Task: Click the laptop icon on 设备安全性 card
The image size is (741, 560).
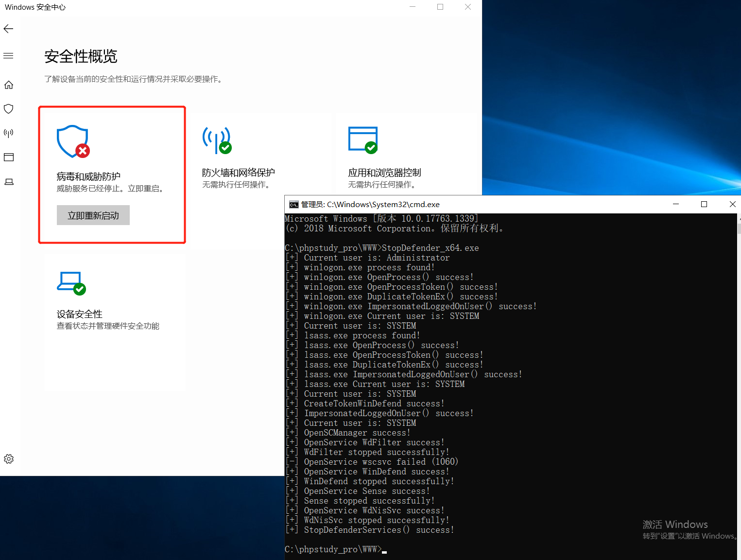Action: pyautogui.click(x=71, y=282)
